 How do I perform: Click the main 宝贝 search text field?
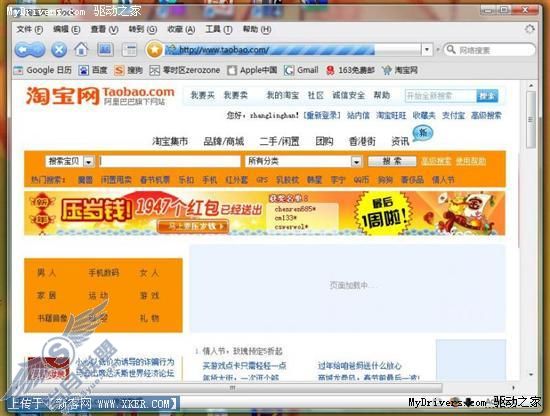[x=170, y=161]
